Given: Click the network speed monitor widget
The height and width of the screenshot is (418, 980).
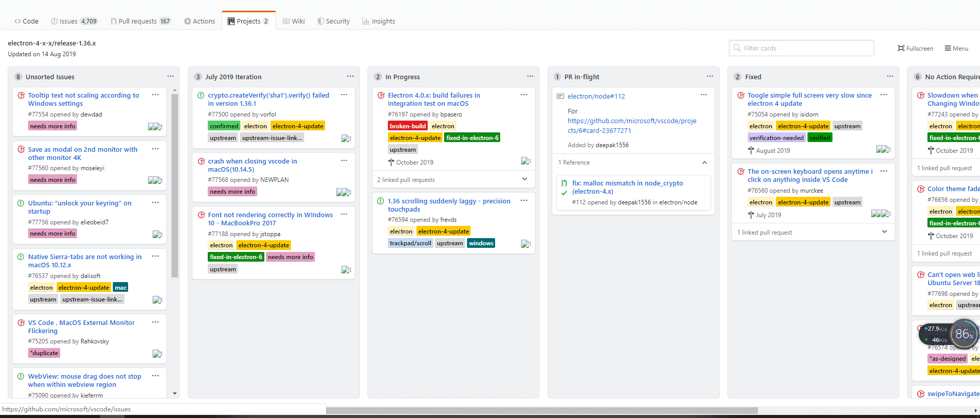Looking at the screenshot, I should point(948,334).
